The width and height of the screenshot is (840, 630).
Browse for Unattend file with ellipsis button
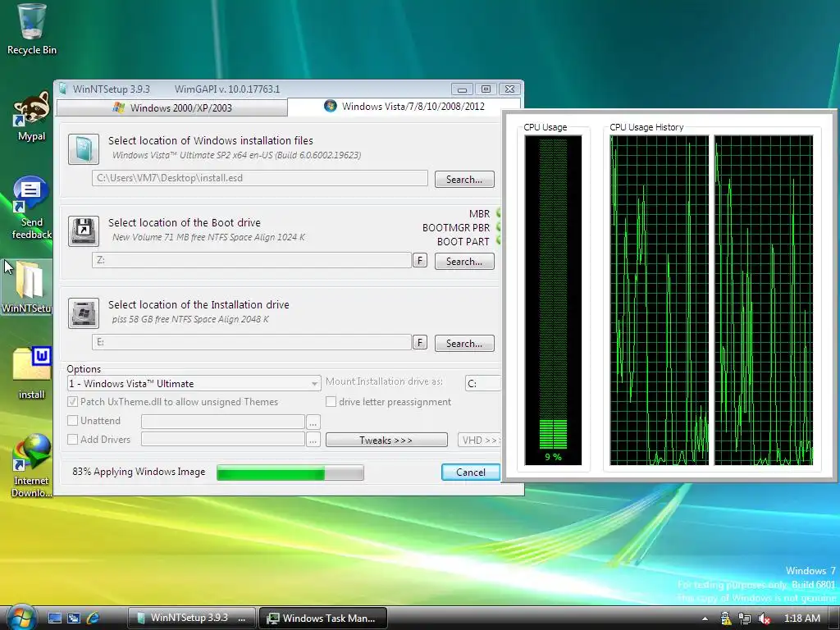click(x=313, y=422)
